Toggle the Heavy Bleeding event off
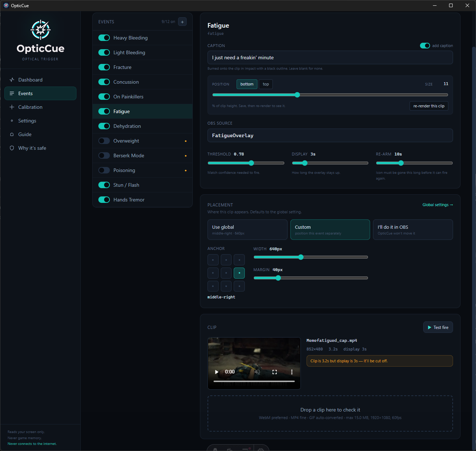 [104, 38]
